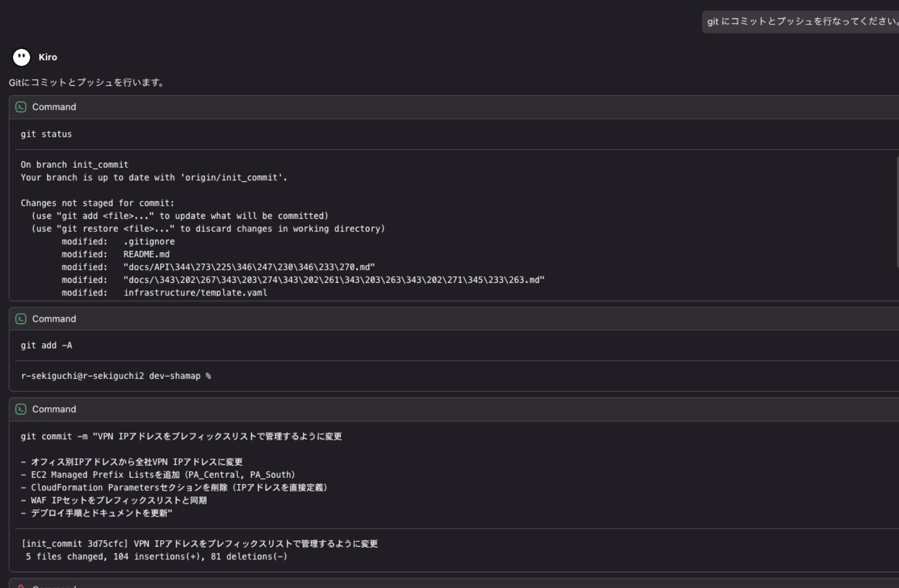899x588 pixels.
Task: Click the Kiro avatar icon
Action: pyautogui.click(x=22, y=57)
